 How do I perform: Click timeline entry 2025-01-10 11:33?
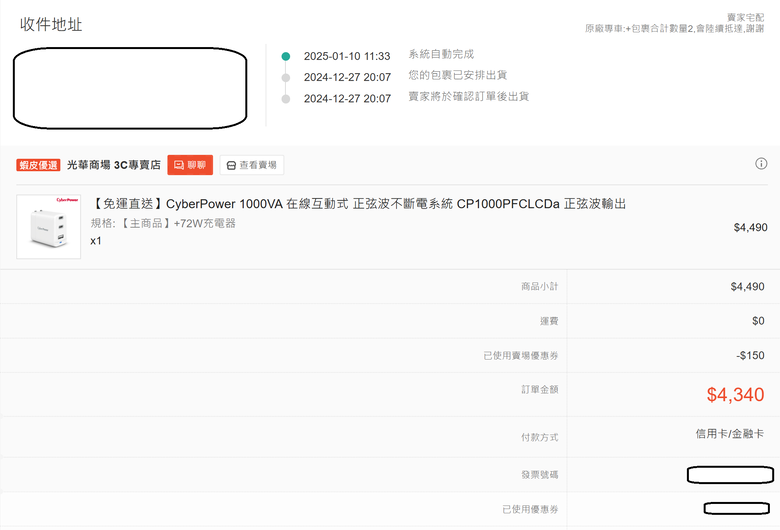pyautogui.click(x=347, y=56)
